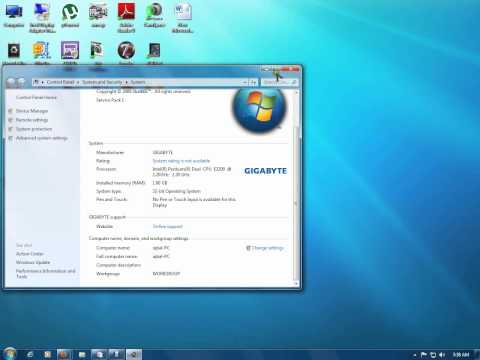Screen dimensions: 480x360
Task: Click the System type label
Action: pyautogui.click(x=109, y=191)
